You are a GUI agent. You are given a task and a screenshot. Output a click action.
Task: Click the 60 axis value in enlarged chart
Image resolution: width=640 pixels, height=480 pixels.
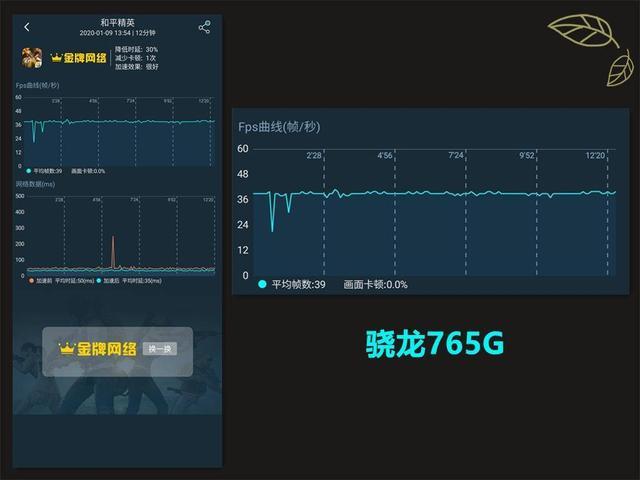tap(243, 149)
